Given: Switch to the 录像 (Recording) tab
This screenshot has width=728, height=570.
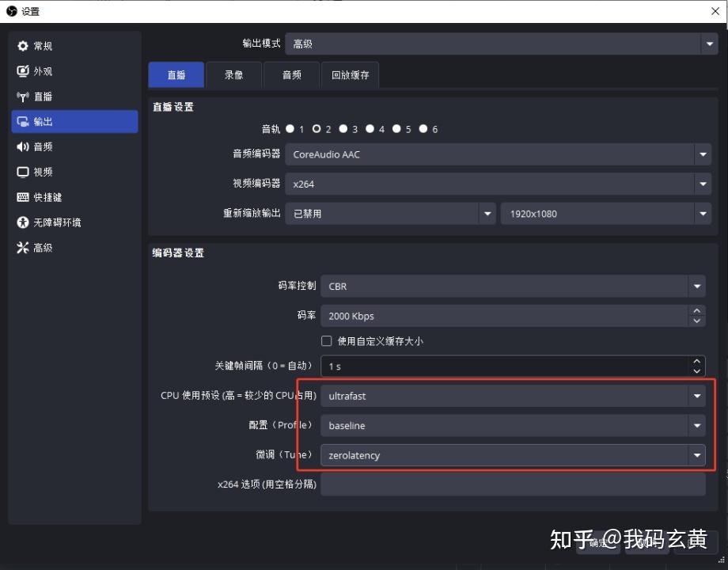Looking at the screenshot, I should 233,74.
